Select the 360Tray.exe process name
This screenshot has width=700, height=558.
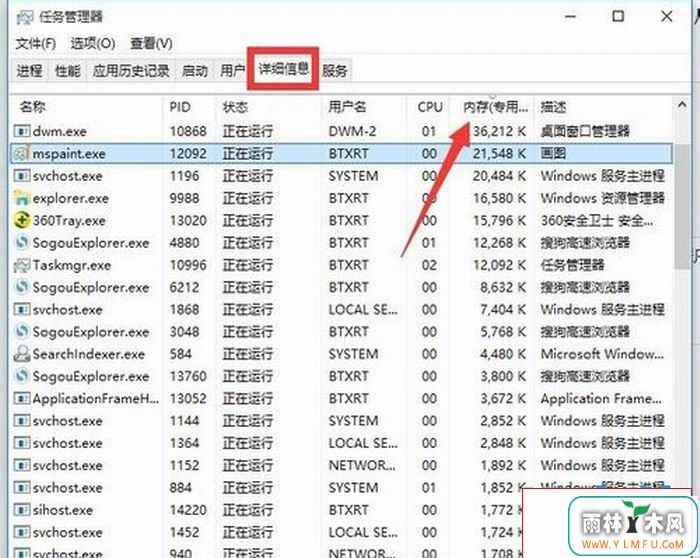click(x=69, y=221)
